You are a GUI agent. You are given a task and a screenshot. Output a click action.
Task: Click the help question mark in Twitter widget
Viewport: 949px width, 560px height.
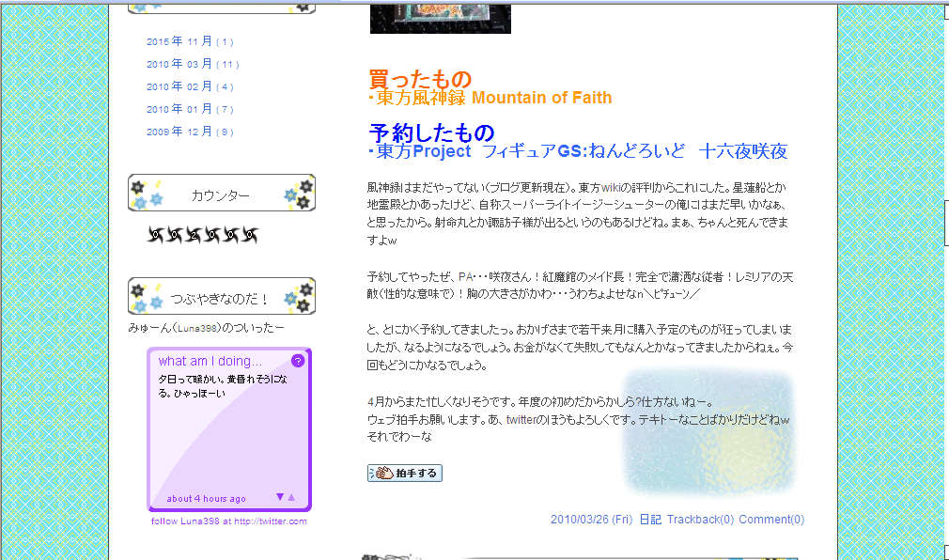297,361
